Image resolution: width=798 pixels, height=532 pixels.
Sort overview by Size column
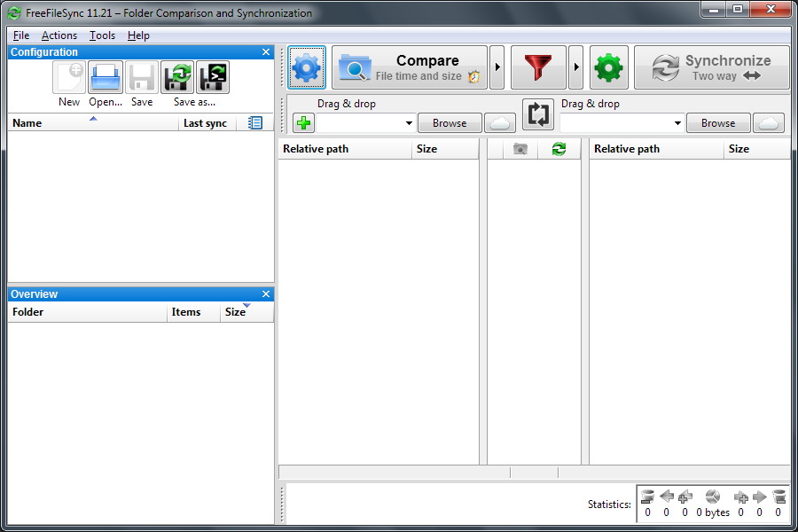point(246,312)
